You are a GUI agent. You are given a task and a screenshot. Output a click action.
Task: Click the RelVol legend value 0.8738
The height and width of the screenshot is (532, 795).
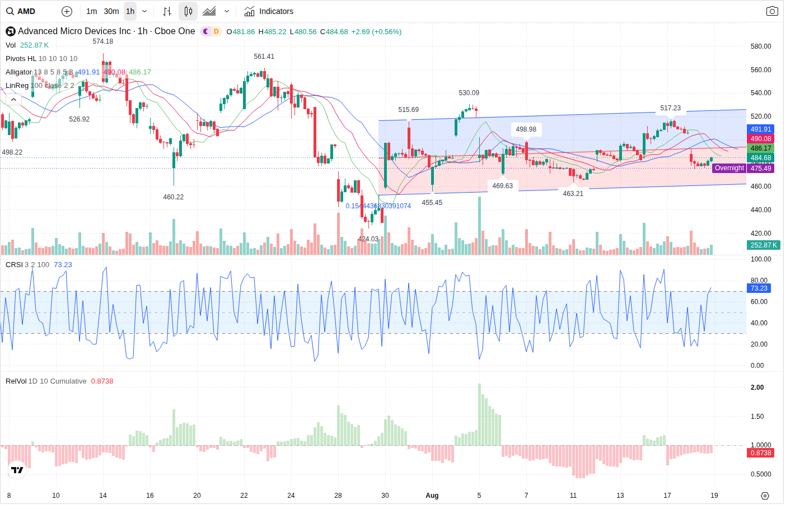tap(102, 381)
